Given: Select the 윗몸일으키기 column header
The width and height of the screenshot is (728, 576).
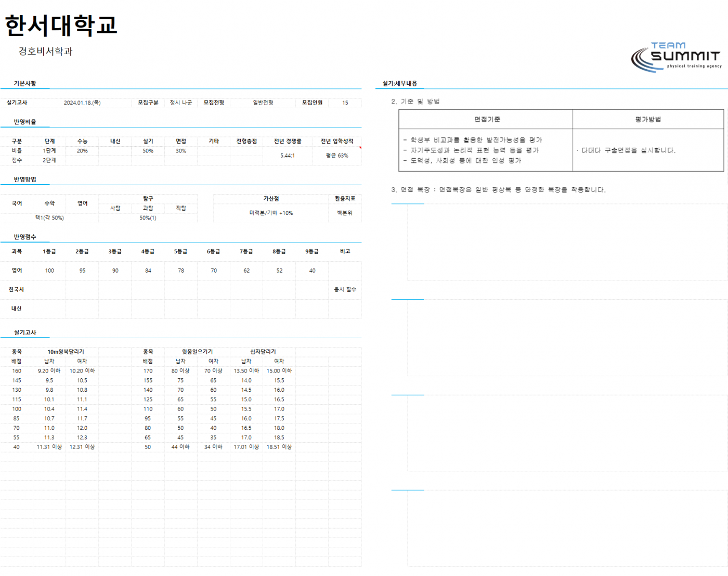Looking at the screenshot, I should coord(197,352).
